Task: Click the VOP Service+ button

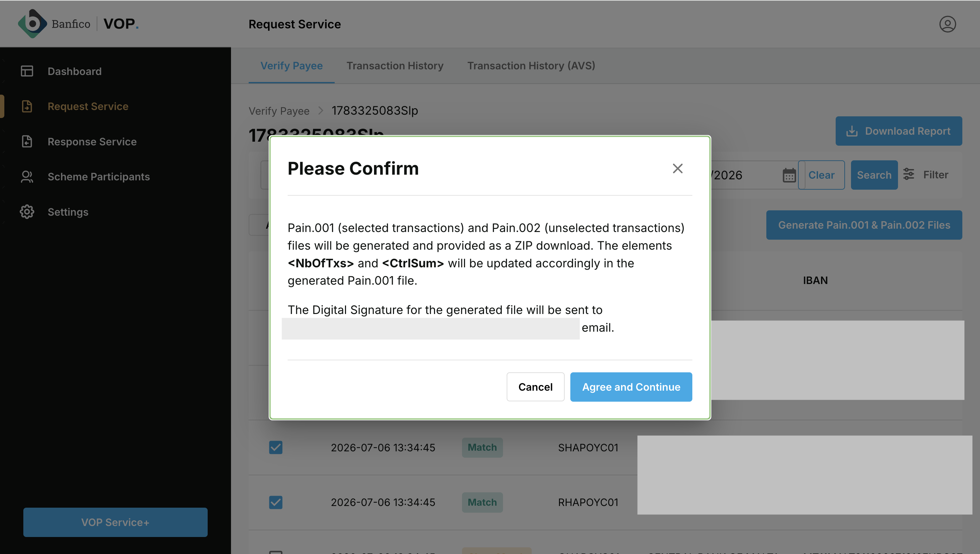Action: point(115,522)
